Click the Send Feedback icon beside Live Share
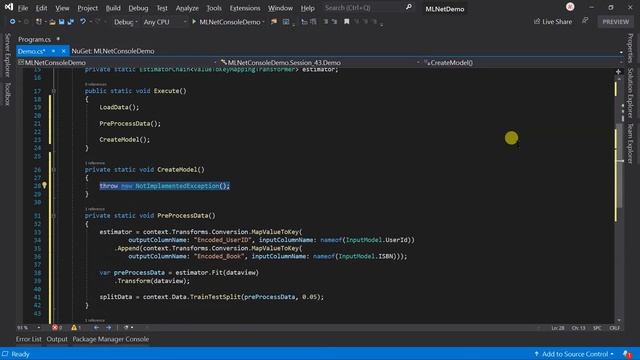 point(585,21)
